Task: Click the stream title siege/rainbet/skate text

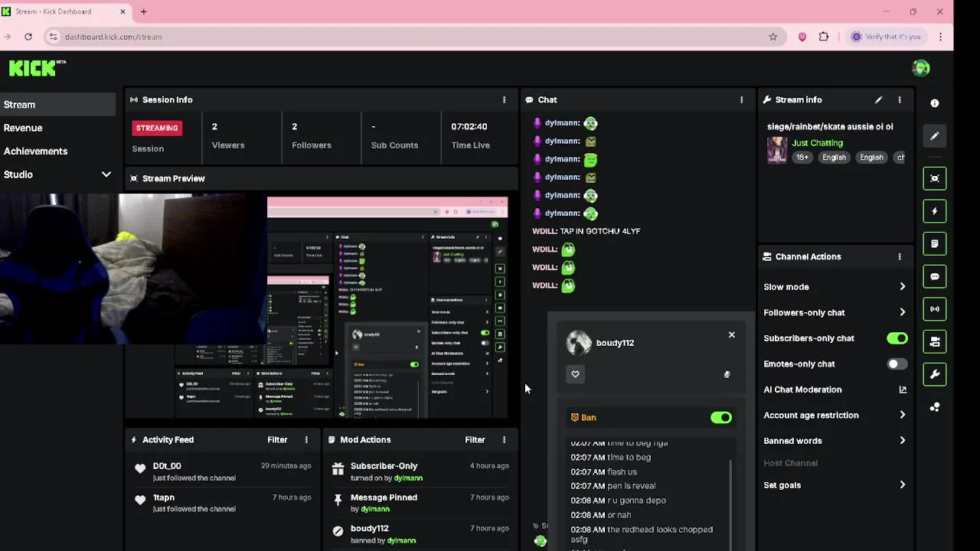Action: (830, 127)
